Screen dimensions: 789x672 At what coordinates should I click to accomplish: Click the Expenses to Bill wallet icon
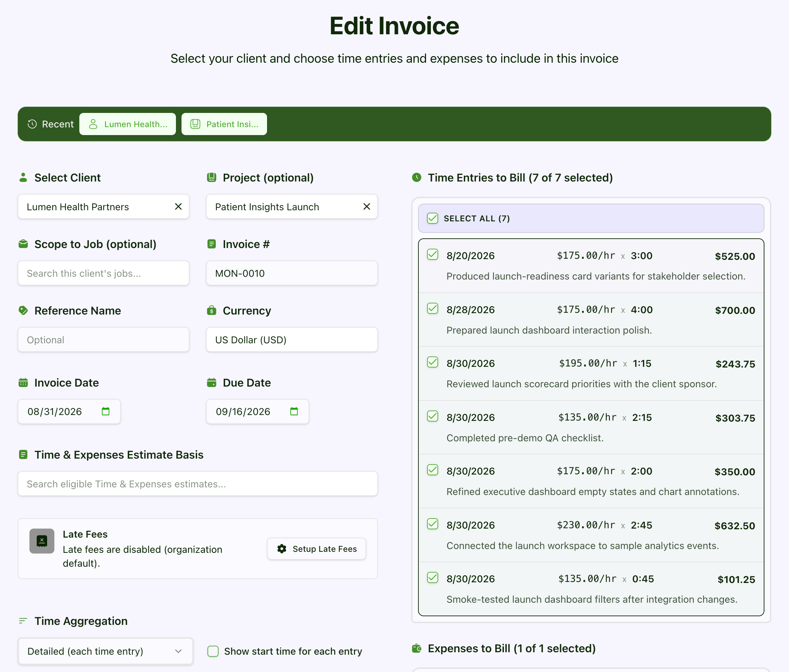417,648
